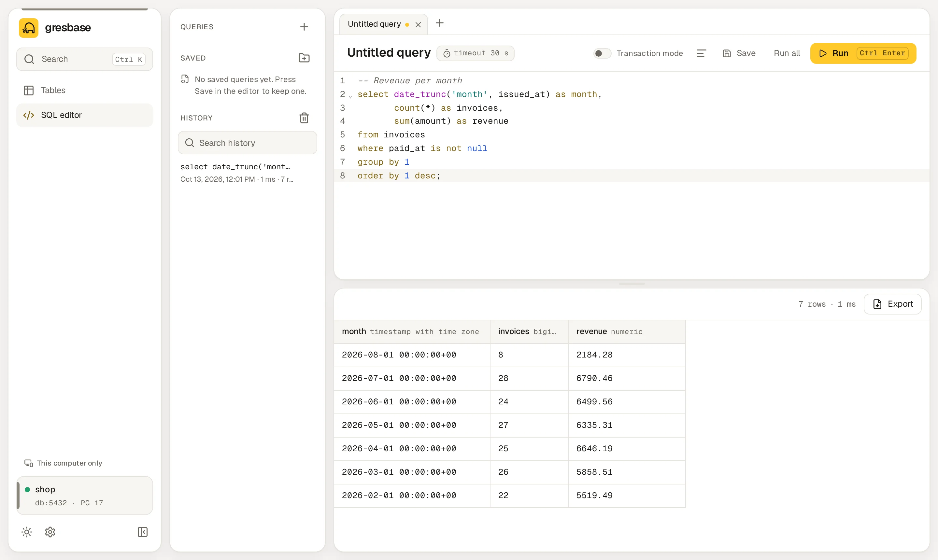
Task: Sort by the revenue column header
Action: pos(627,331)
